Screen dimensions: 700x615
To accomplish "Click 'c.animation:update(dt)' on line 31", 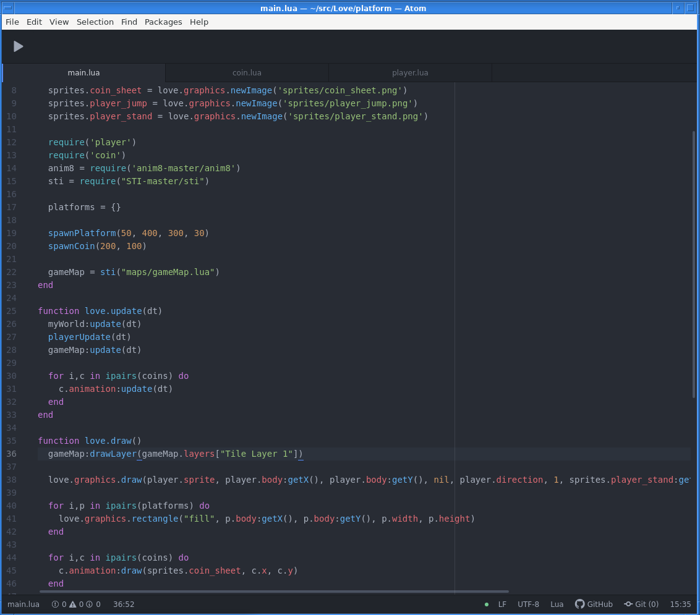I will 116,389.
